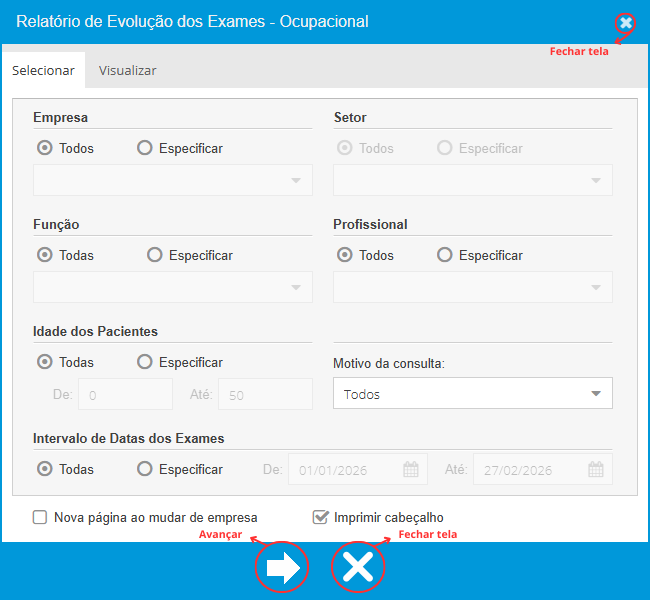Click the age De field showing 0

click(x=125, y=394)
